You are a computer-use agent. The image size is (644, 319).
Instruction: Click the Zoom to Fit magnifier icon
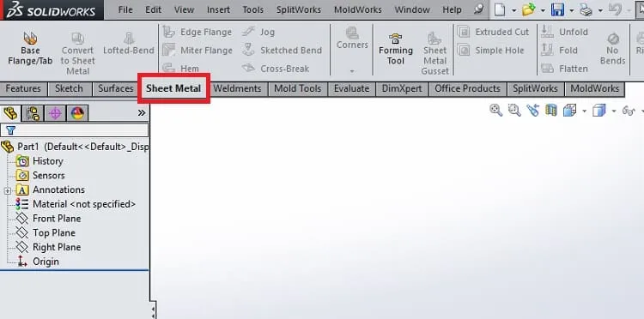click(x=495, y=110)
